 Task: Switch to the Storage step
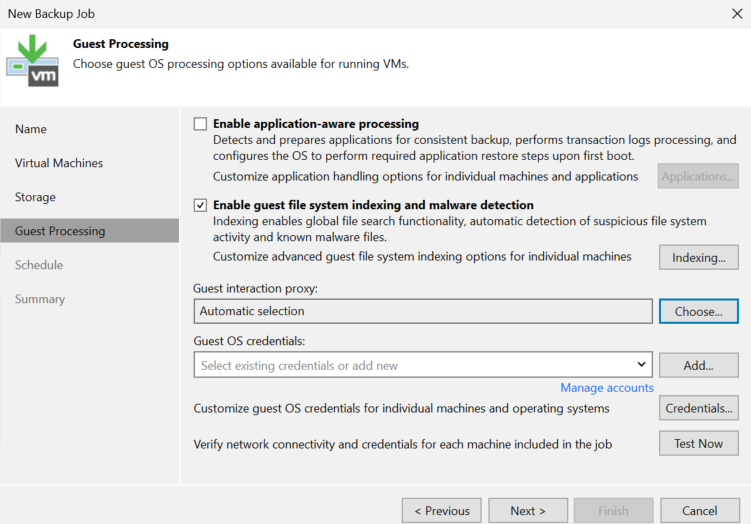tap(35, 197)
